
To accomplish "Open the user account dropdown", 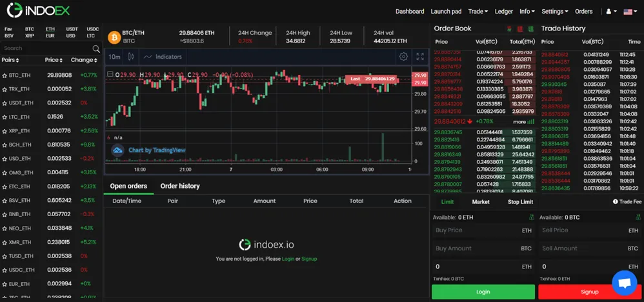I will pos(612,12).
